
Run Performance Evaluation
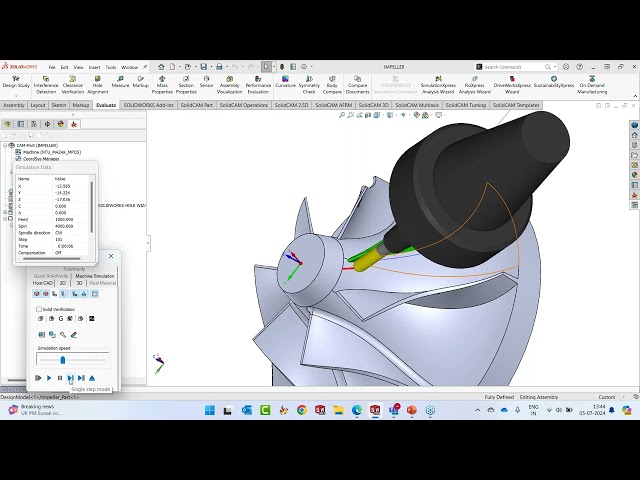tap(258, 85)
